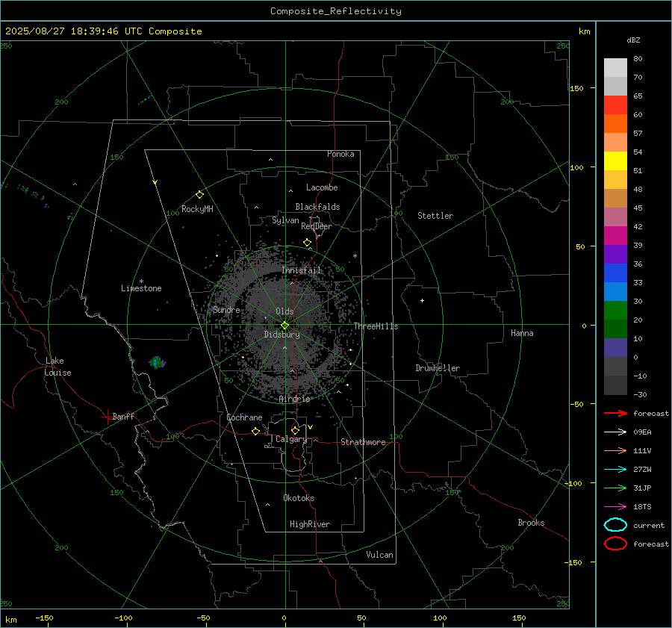The image size is (672, 628).
Task: Click the red 'forecast' ellipse symbol
Action: [x=615, y=544]
